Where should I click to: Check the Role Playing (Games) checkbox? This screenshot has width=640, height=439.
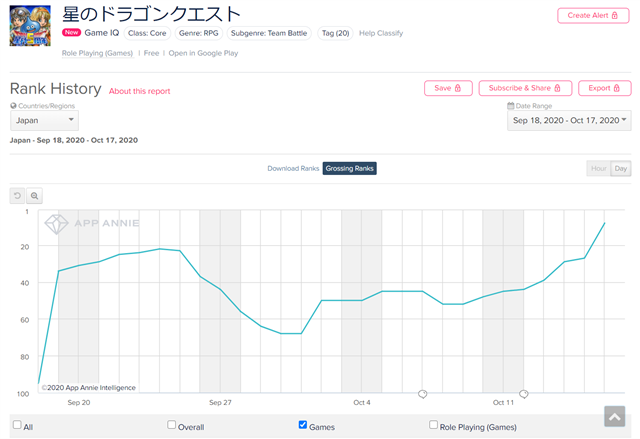433,425
